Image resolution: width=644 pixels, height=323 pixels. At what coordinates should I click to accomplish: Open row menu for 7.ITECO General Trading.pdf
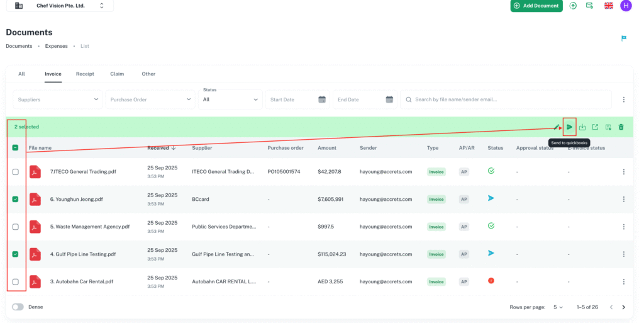click(x=623, y=172)
